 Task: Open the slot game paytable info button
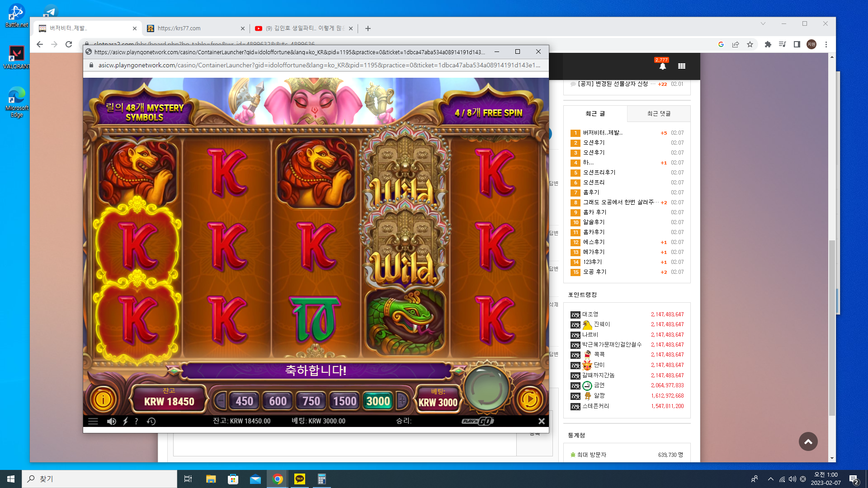(103, 400)
